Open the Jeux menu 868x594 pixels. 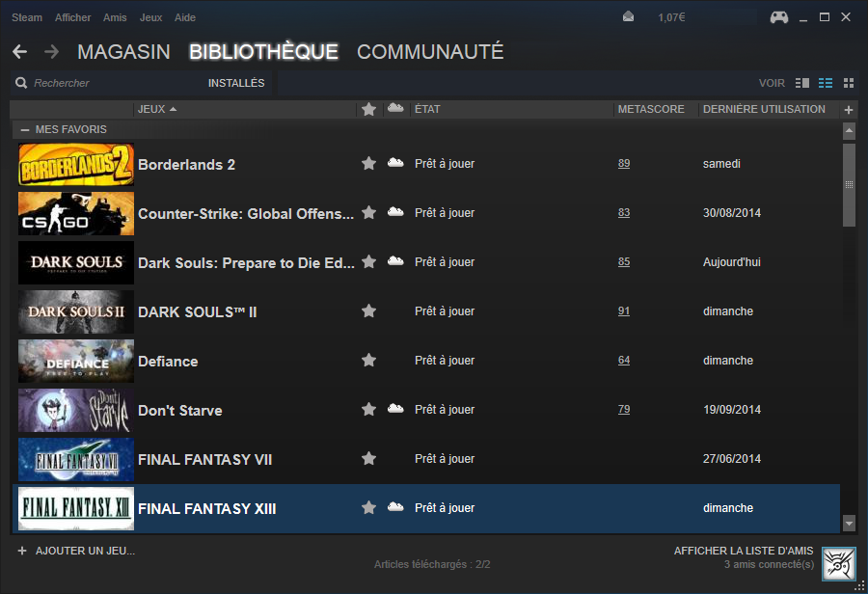[150, 17]
